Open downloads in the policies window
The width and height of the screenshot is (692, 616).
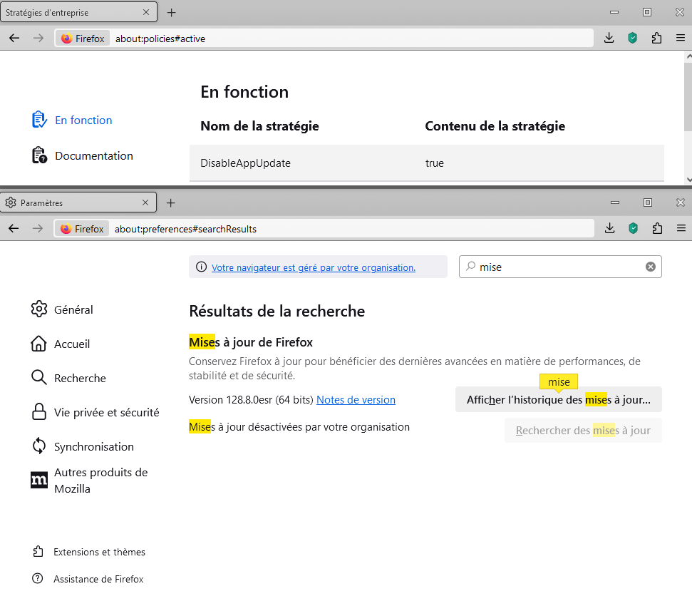click(x=609, y=38)
